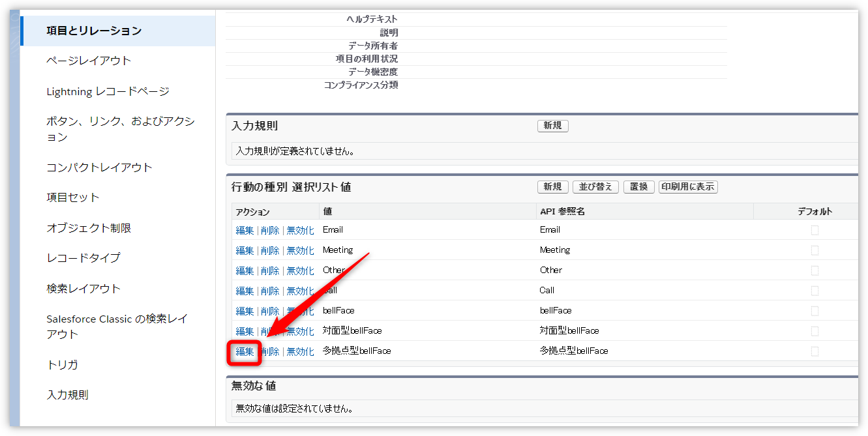This screenshot has height=436, width=868.
Task: Open 検索レイアウト sidebar item
Action: 83,289
